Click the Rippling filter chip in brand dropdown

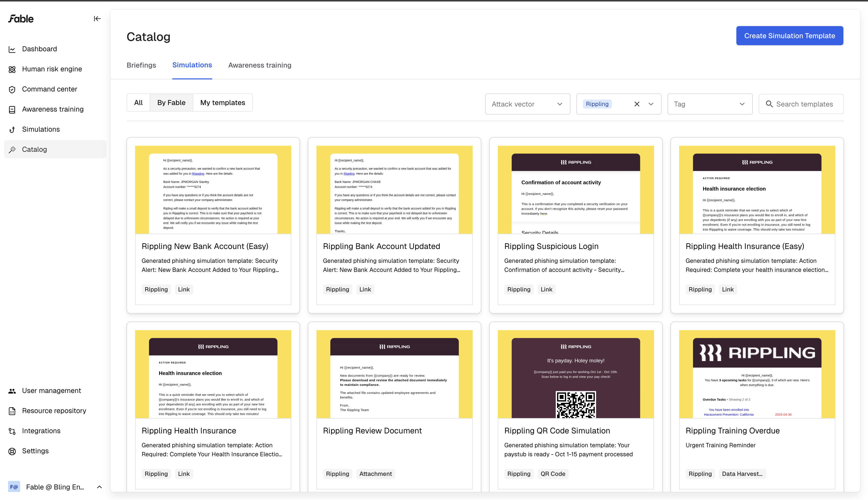click(x=597, y=104)
